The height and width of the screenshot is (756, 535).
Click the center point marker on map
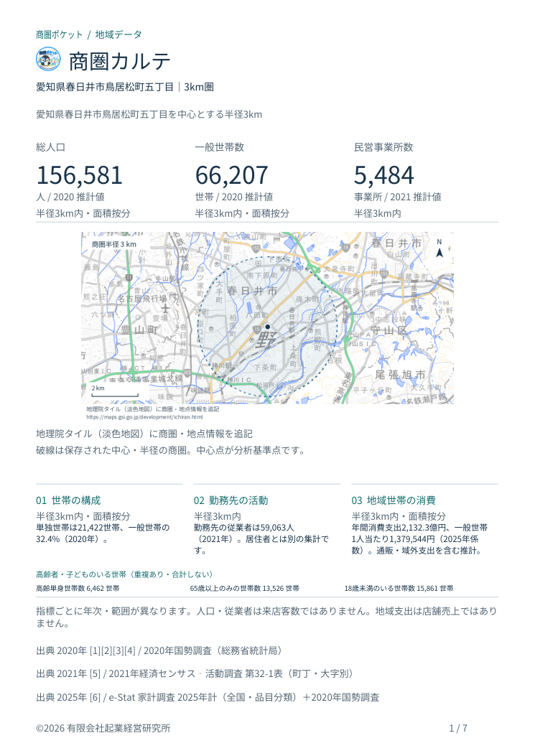pyautogui.click(x=267, y=327)
